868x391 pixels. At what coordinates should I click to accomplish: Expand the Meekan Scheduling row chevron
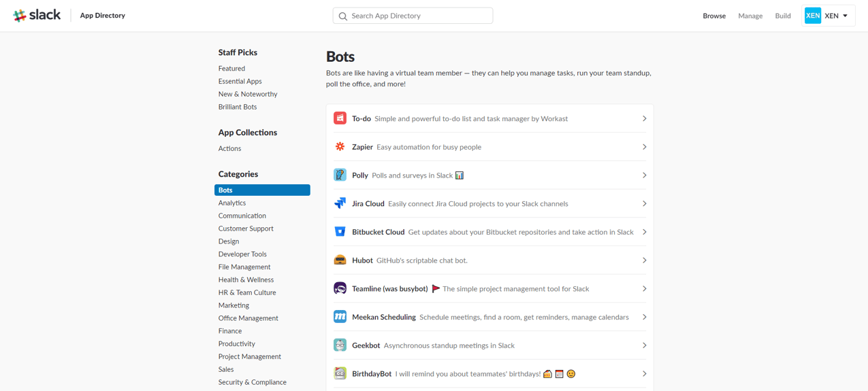[x=644, y=317]
